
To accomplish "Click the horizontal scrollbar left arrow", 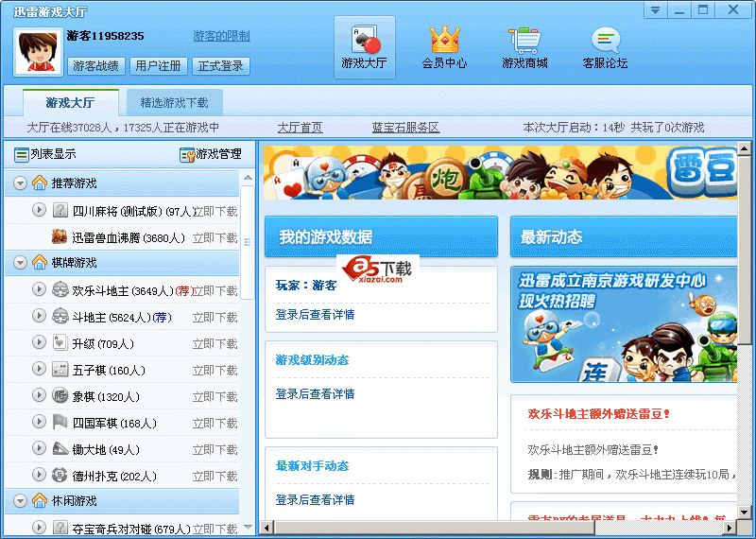I will pos(266,528).
